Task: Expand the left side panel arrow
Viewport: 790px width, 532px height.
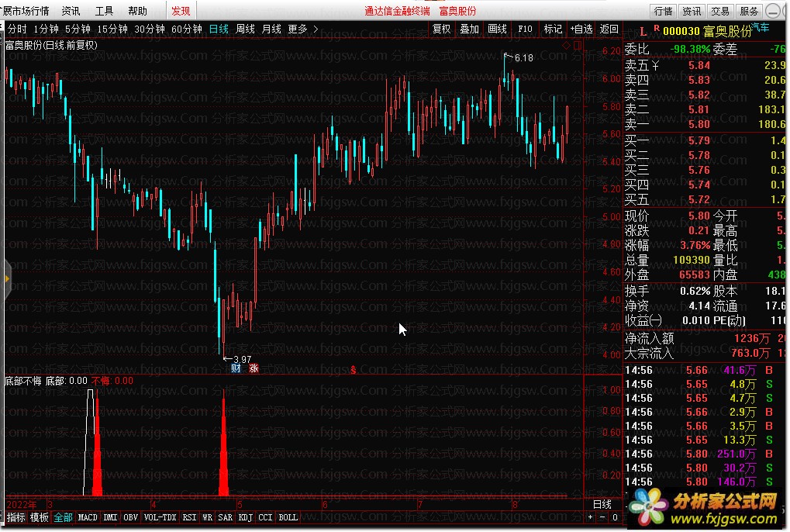Action: click(x=7, y=278)
